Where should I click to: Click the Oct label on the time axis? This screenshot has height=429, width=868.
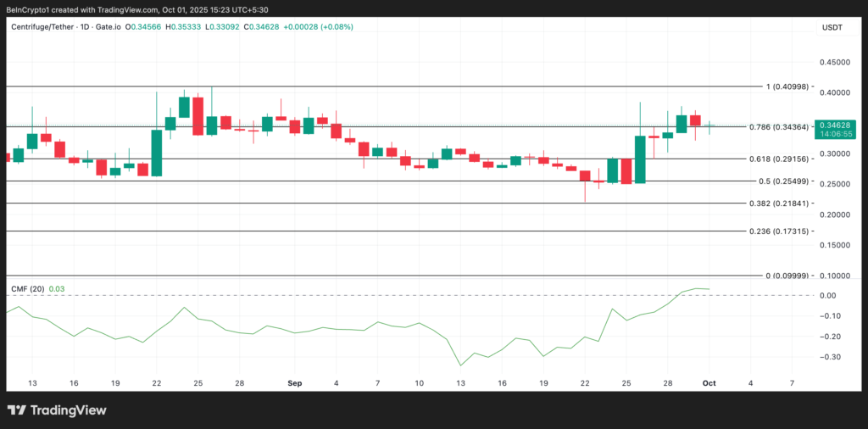709,383
